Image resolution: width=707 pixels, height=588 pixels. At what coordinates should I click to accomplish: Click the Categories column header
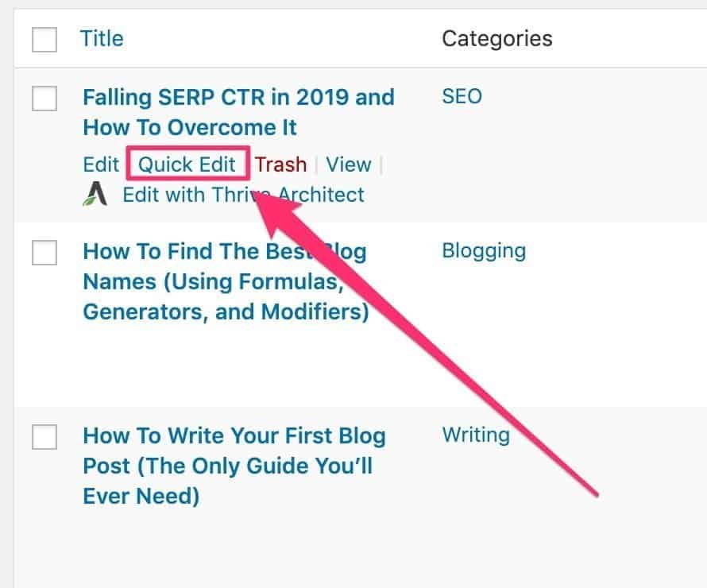point(496,38)
